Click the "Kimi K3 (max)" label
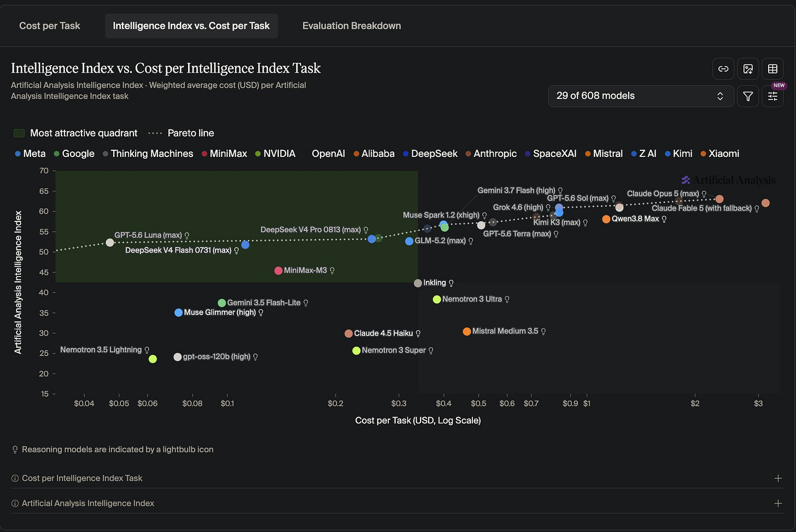796x532 pixels. point(557,223)
